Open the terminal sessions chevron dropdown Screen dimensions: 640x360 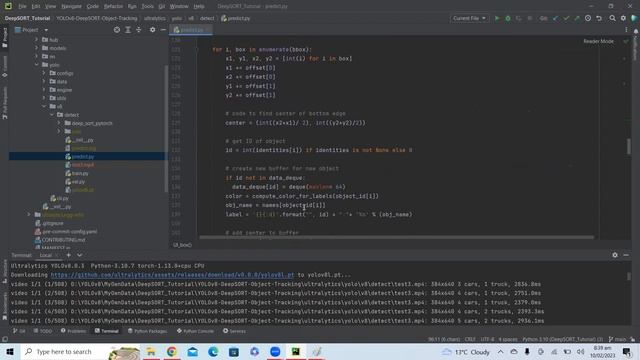tap(80, 255)
